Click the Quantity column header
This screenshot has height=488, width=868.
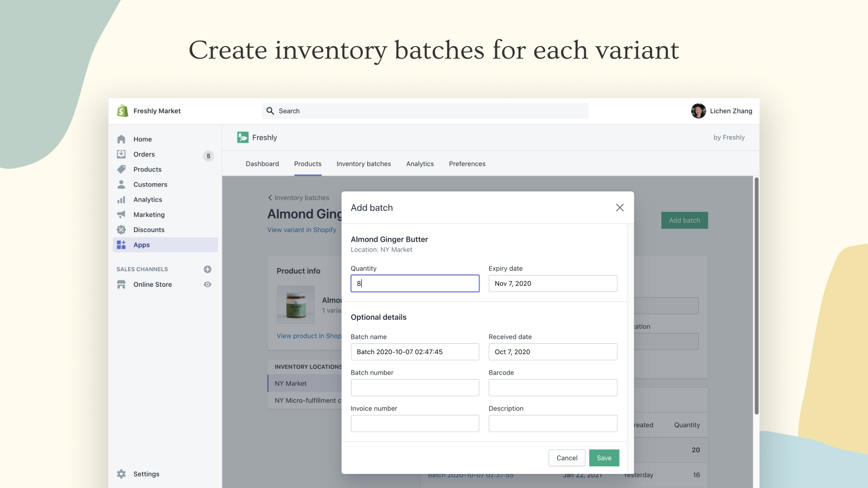point(687,425)
